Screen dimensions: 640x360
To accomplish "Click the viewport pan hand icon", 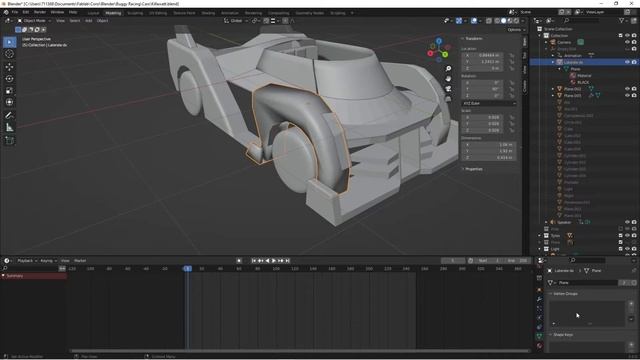I will (x=448, y=78).
